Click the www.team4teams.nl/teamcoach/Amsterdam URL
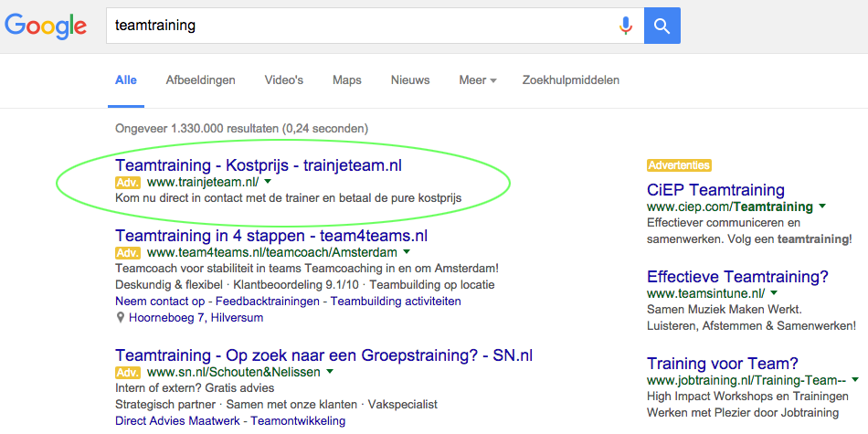 tap(272, 253)
